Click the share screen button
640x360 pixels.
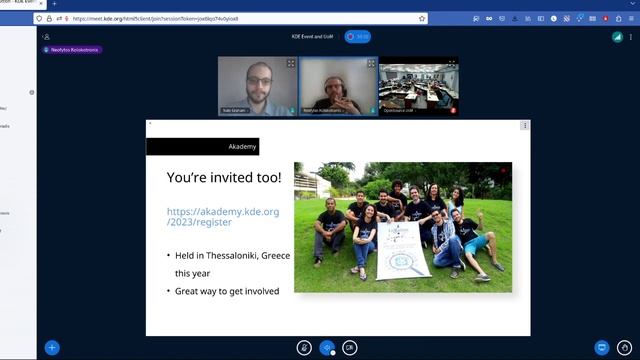point(602,348)
